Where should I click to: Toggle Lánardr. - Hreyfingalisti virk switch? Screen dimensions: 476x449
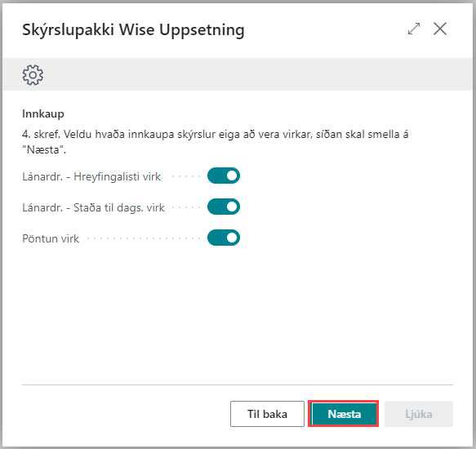pyautogui.click(x=224, y=176)
